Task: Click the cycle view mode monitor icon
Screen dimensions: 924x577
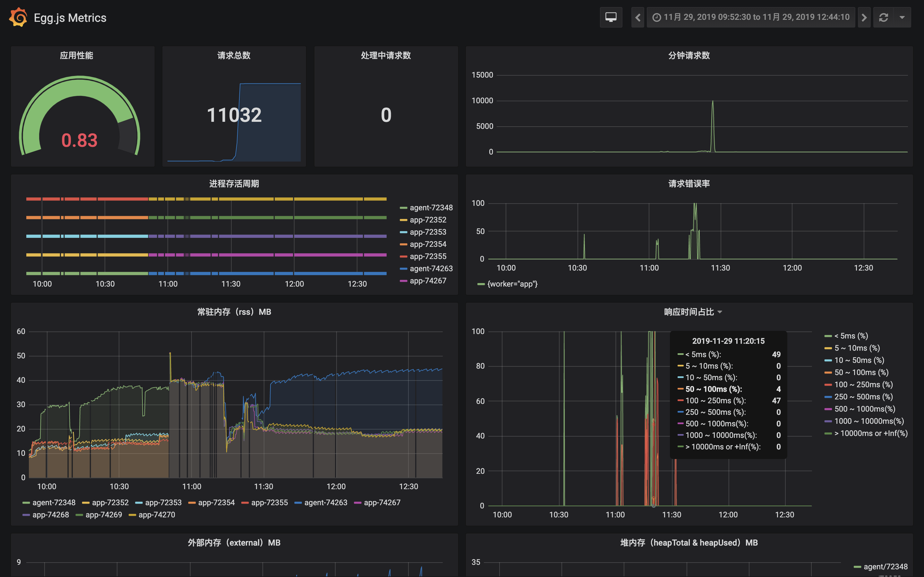Action: pos(611,17)
